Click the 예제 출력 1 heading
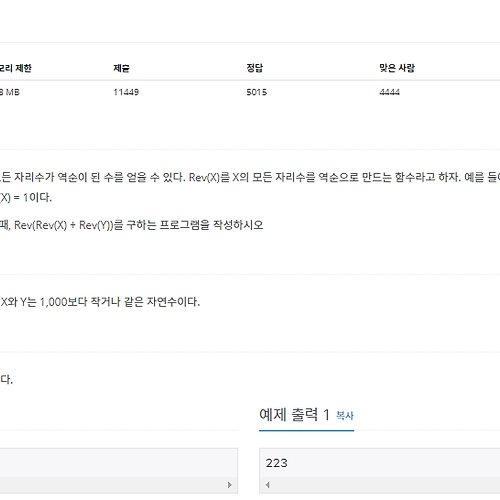This screenshot has height=500, width=500. coord(294,415)
